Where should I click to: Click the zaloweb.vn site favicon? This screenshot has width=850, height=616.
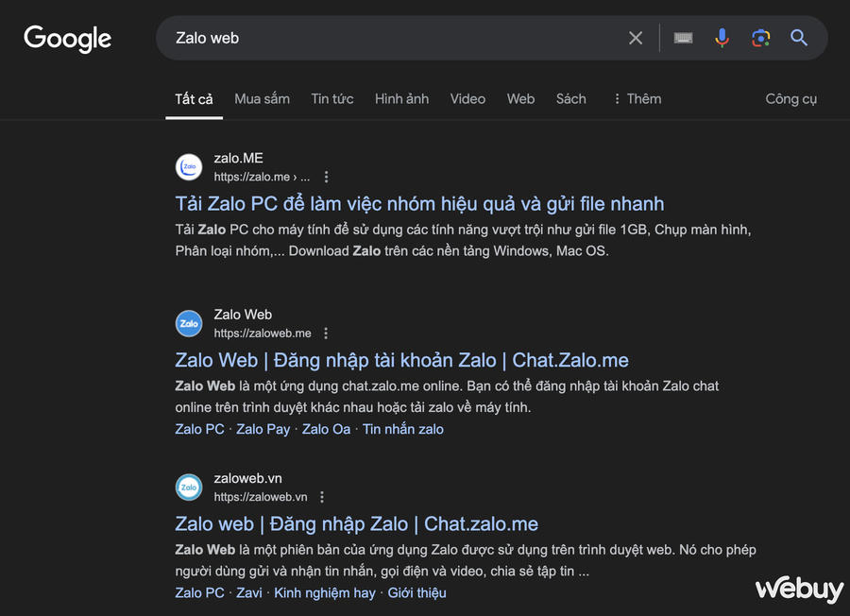[x=189, y=488]
